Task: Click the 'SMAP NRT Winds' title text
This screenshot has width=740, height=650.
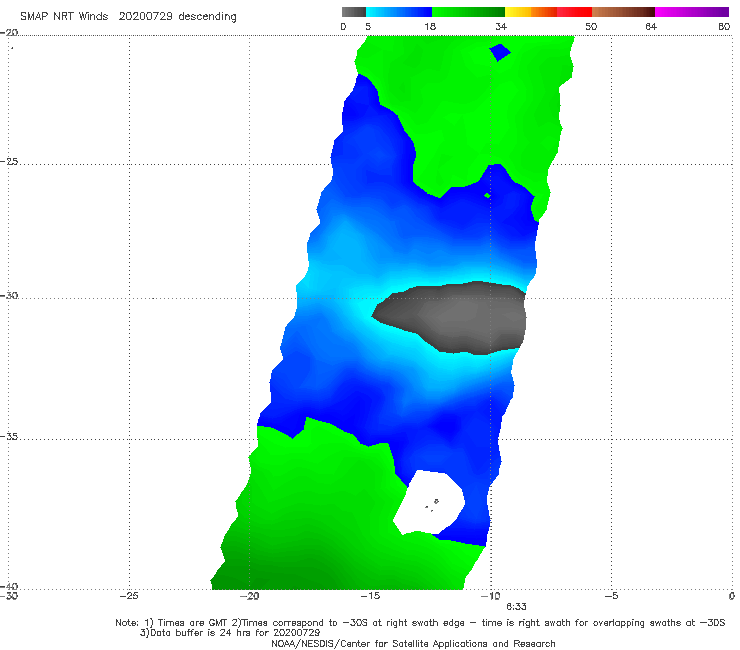Action: point(64,17)
